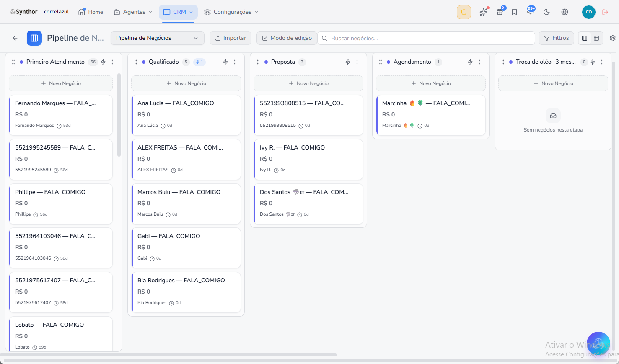This screenshot has height=364, width=619.
Task: Open the CO user avatar
Action: click(589, 12)
